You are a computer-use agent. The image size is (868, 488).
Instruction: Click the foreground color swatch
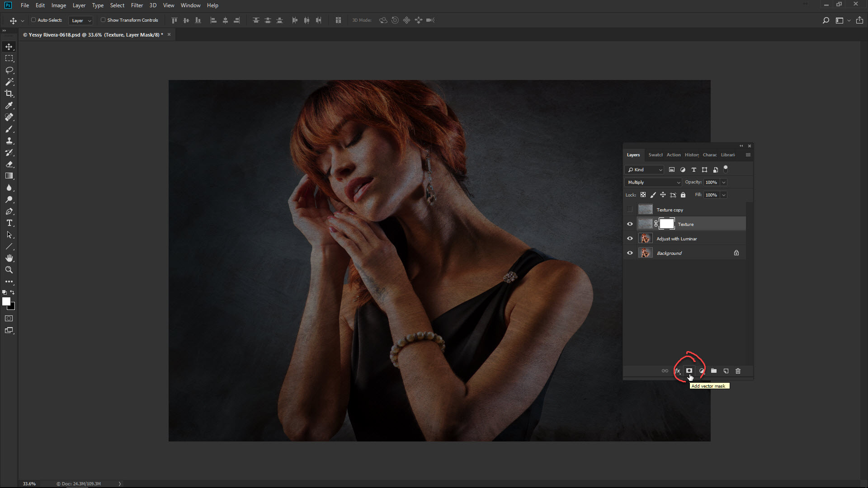pyautogui.click(x=6, y=301)
